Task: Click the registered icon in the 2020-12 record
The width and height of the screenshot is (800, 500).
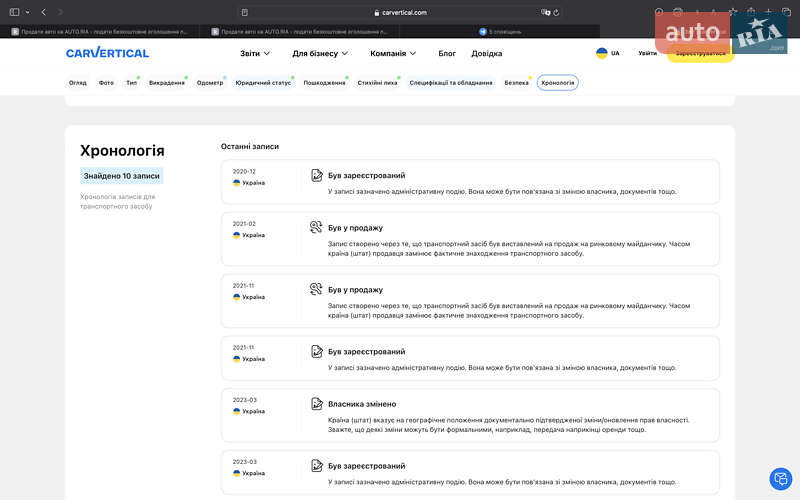Action: pos(316,175)
